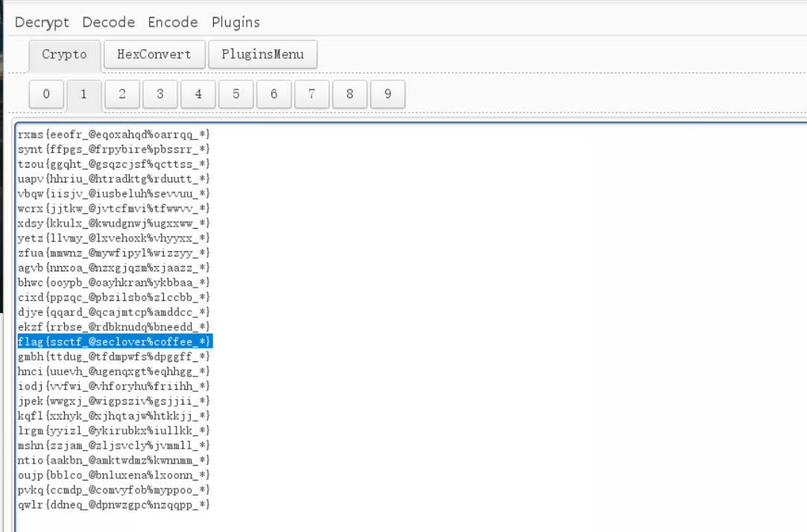
Task: Select numbered tab 4
Action: 198,94
